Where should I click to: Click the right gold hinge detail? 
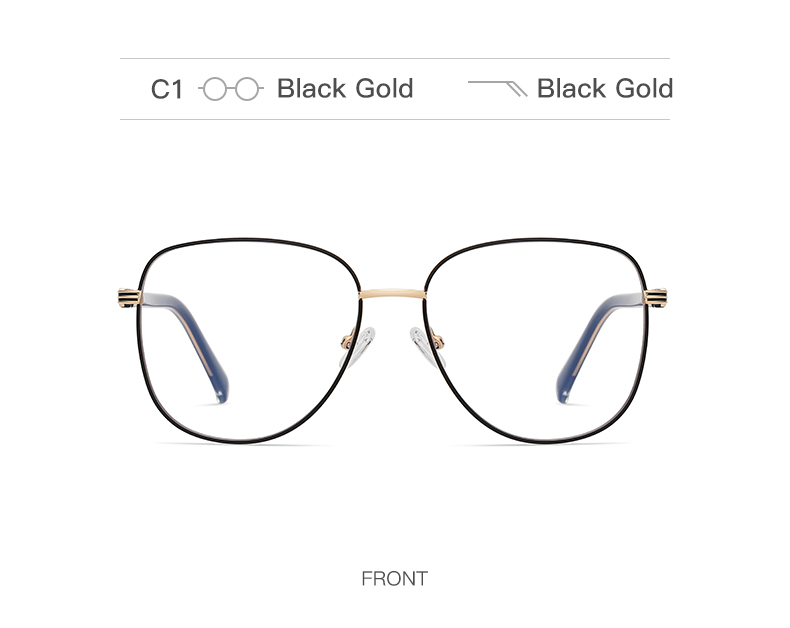[x=655, y=298]
